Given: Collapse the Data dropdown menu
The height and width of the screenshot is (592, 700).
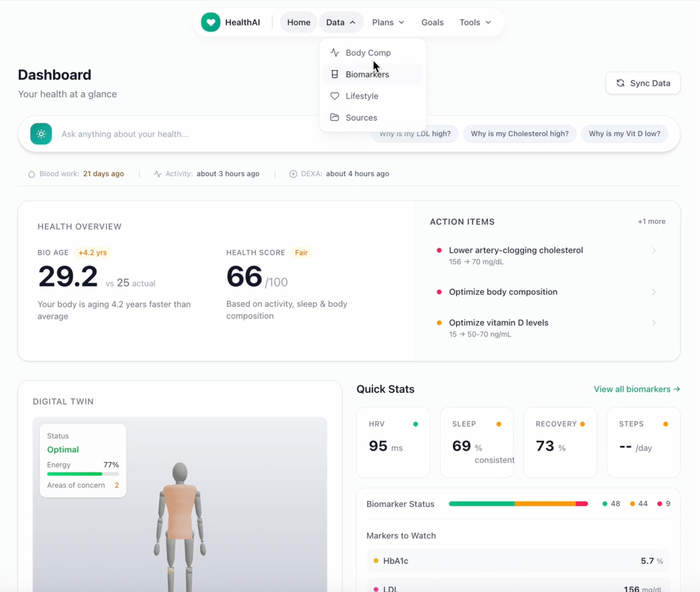Looking at the screenshot, I should tap(341, 22).
